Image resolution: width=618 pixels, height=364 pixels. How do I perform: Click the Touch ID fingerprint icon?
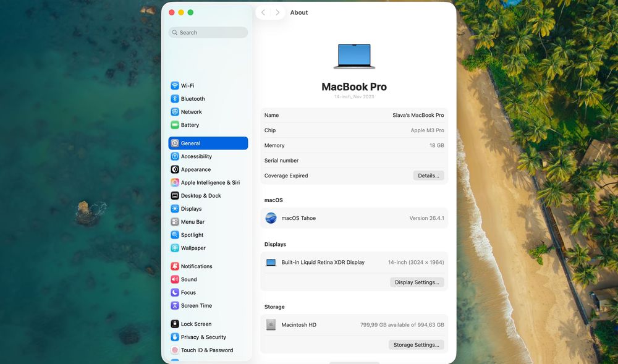(x=175, y=350)
